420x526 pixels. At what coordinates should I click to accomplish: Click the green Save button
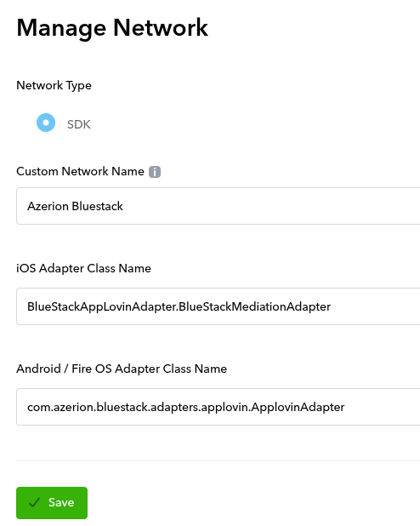coord(52,502)
